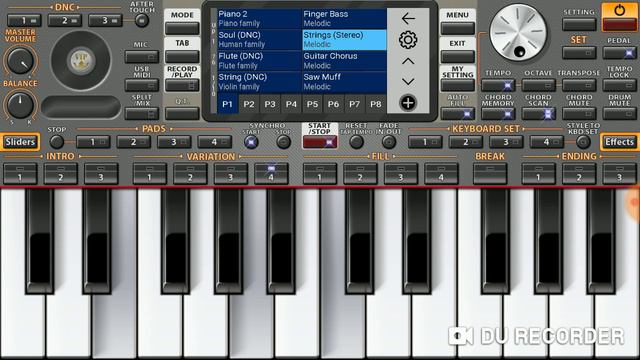640x360 pixels.
Task: Open the Effects panel
Action: (620, 142)
